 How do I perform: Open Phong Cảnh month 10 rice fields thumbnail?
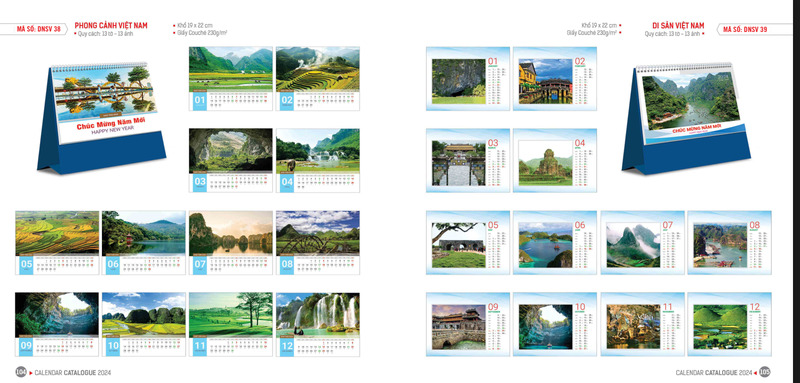click(x=144, y=324)
